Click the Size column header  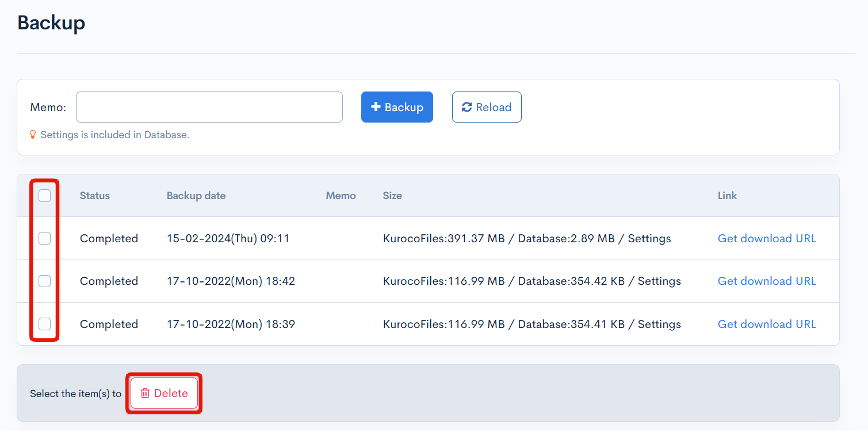[x=392, y=196]
